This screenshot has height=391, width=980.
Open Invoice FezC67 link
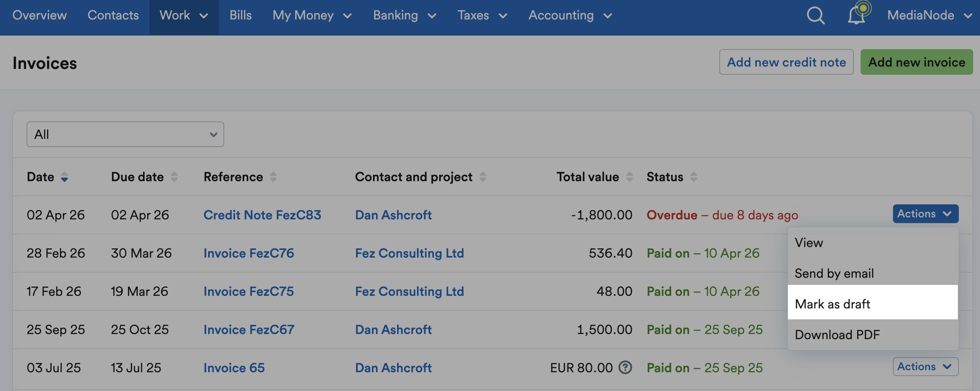click(x=249, y=329)
